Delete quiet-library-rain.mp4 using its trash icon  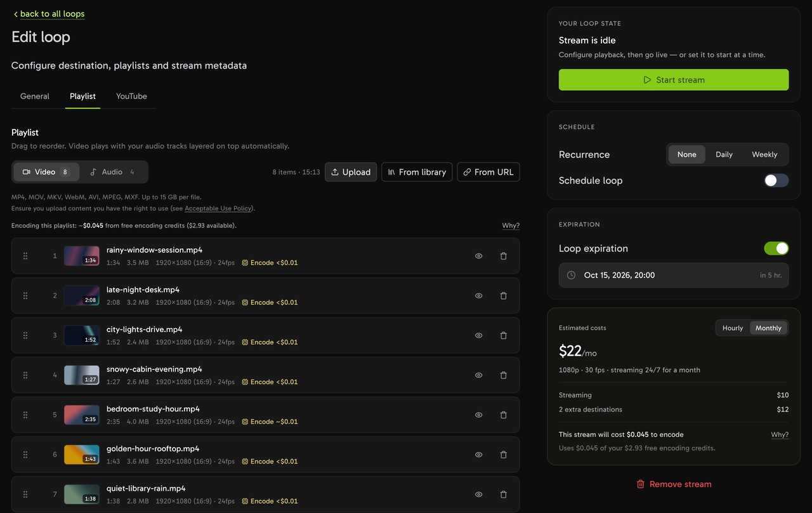(x=504, y=495)
